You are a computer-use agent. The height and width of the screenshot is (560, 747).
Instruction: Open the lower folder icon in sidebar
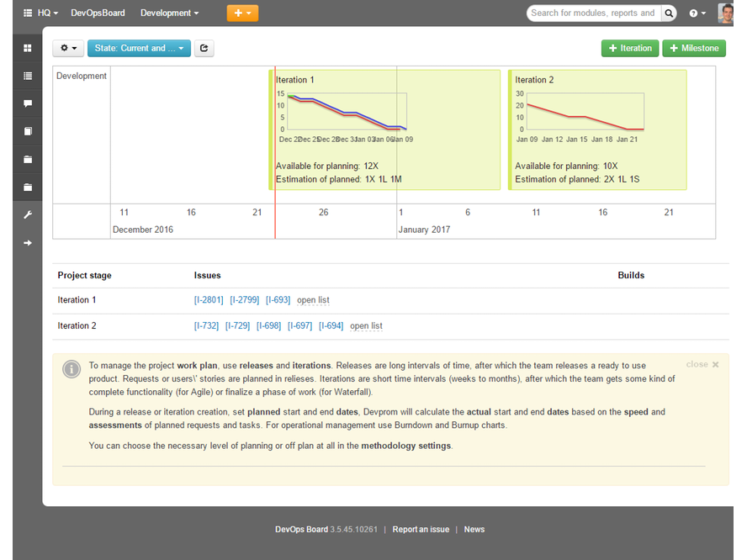[28, 188]
